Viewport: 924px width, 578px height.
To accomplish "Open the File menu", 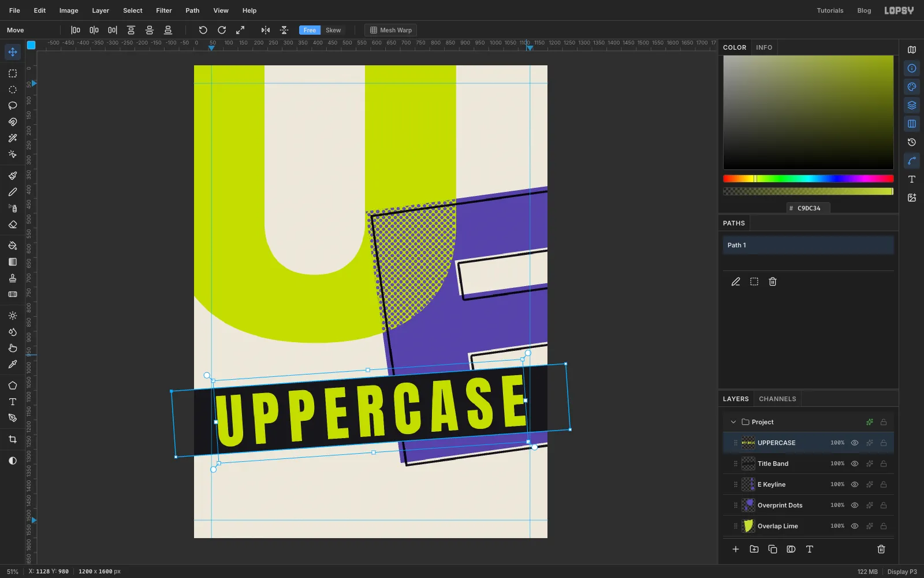I will [x=14, y=10].
